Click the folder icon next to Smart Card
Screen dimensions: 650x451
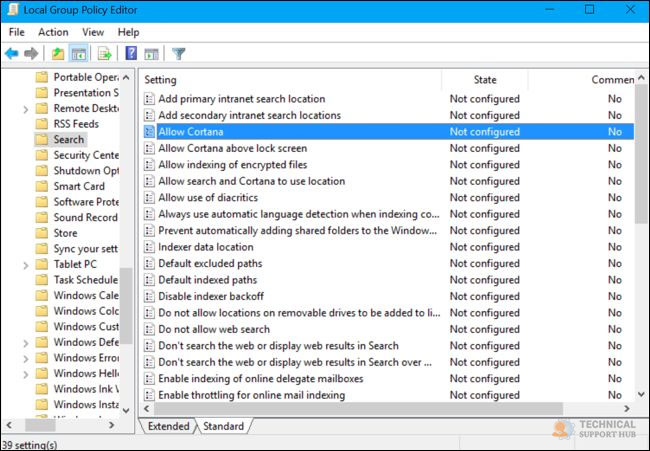[42, 186]
